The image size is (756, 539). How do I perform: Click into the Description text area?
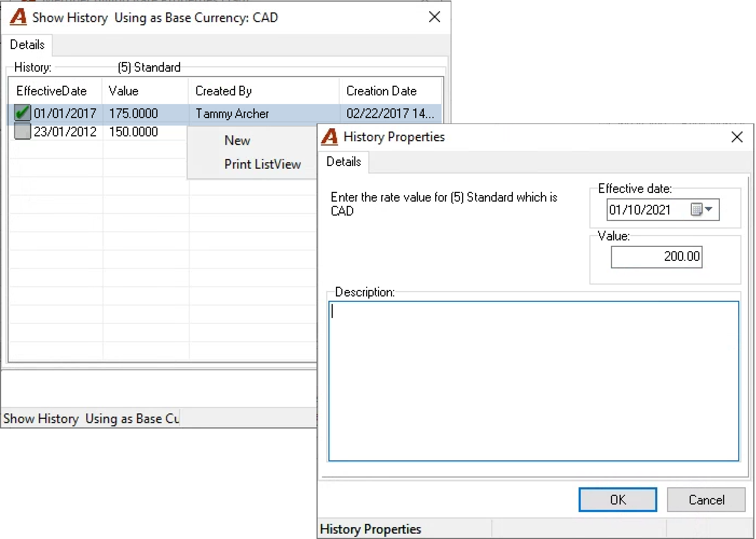tap(534, 381)
